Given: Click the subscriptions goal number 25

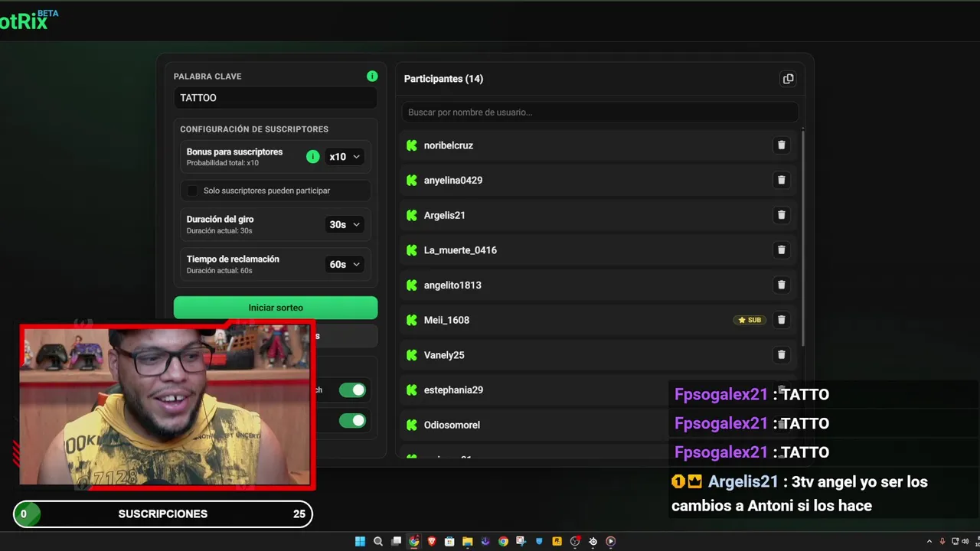Looking at the screenshot, I should point(299,514).
